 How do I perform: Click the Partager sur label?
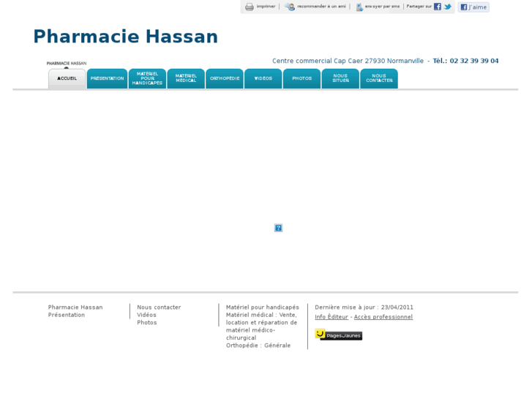(419, 7)
